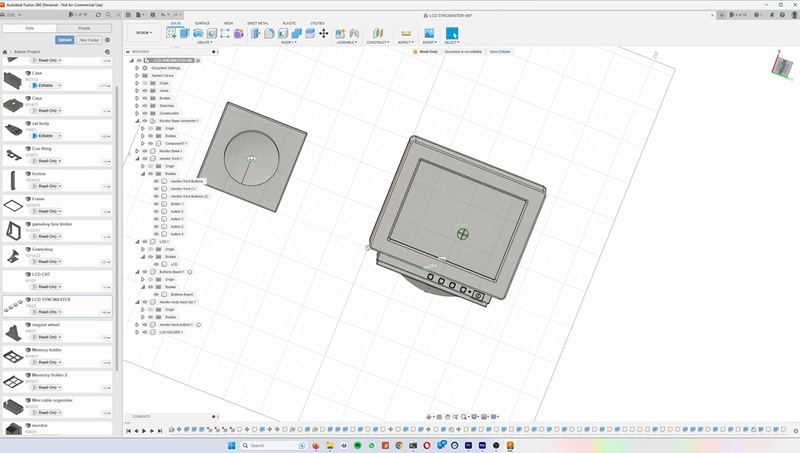Select the Extrude tool in Create group
This screenshot has height=453, width=800.
(184, 33)
